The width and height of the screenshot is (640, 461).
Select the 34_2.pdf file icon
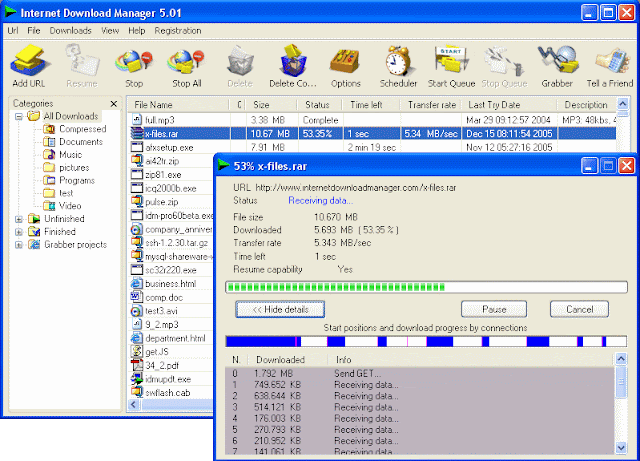click(x=136, y=365)
